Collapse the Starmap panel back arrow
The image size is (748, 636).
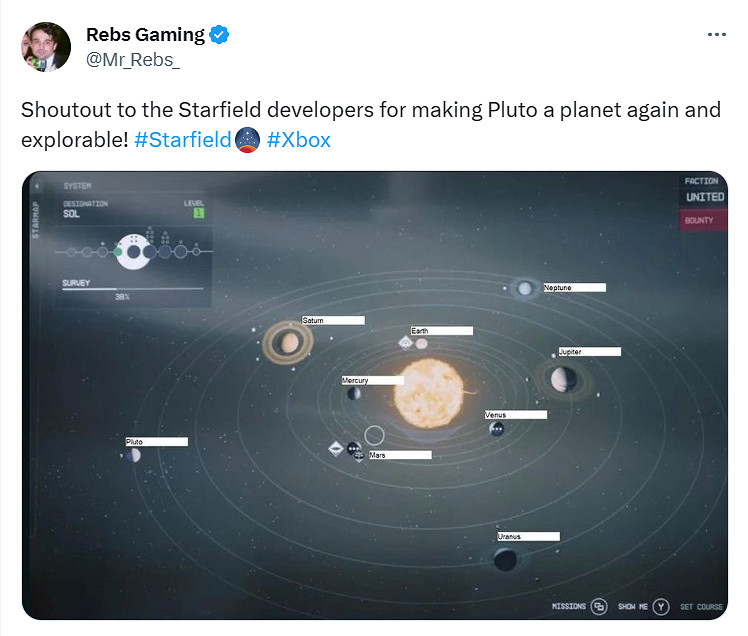(x=37, y=187)
